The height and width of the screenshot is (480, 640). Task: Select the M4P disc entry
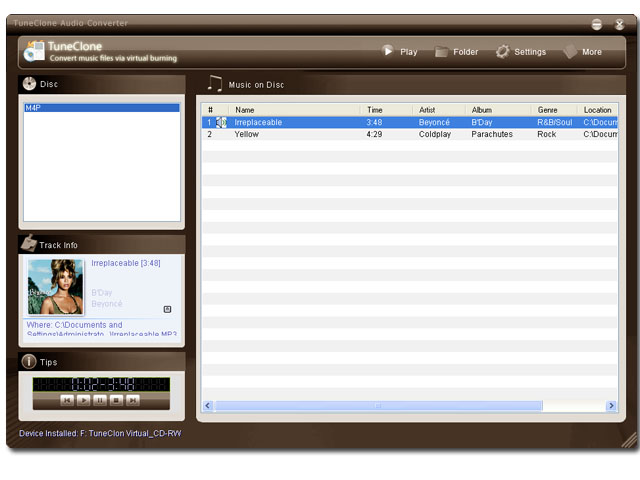(102, 108)
